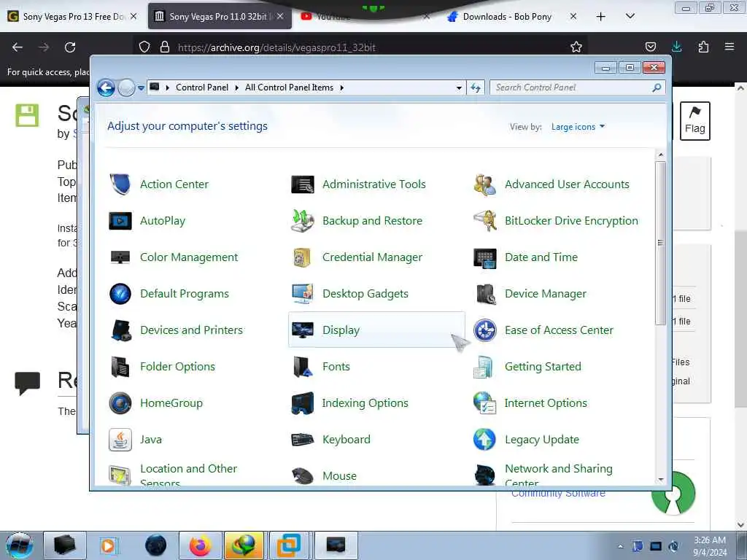Switch to the YouTube tab

[x=365, y=17]
